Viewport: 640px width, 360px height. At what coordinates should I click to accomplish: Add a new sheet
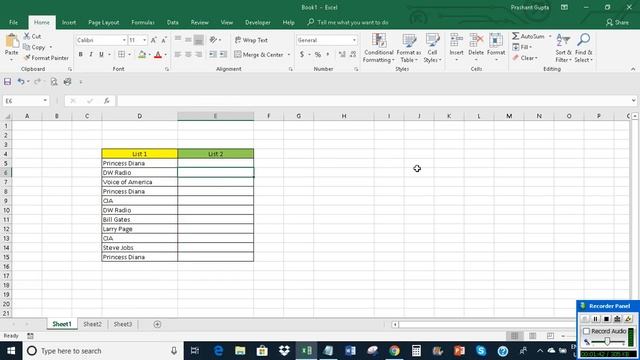(157, 324)
